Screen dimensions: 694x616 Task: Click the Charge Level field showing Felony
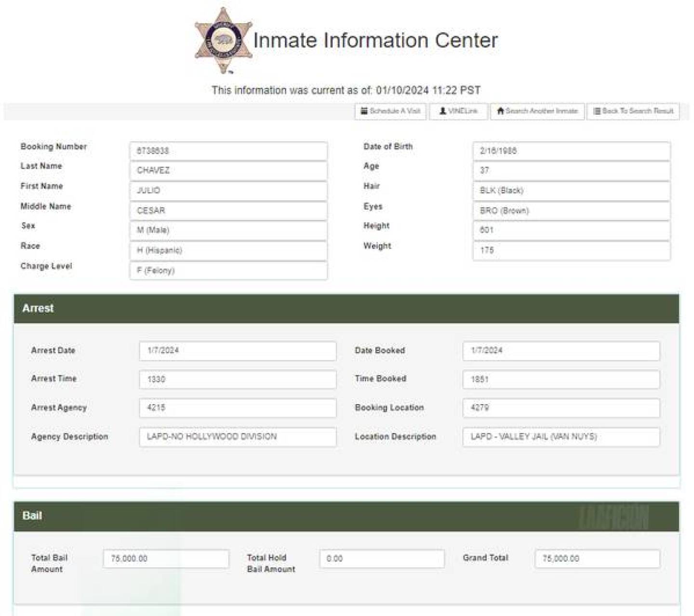[x=228, y=271]
